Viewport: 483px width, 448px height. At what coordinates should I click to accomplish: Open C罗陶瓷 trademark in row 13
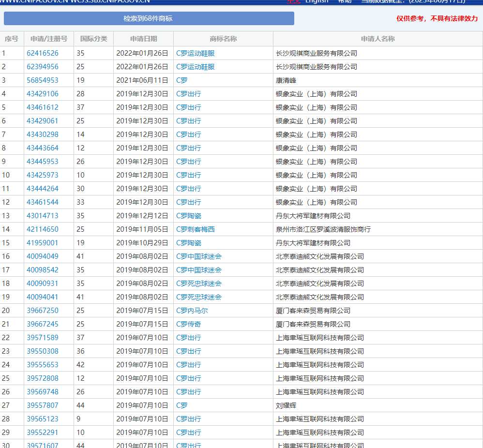(189, 216)
